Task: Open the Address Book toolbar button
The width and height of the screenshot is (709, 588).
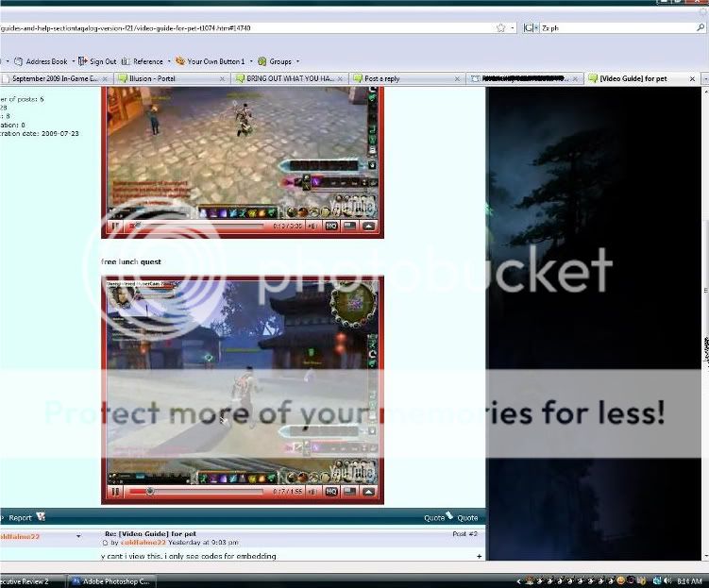Action: click(x=41, y=61)
